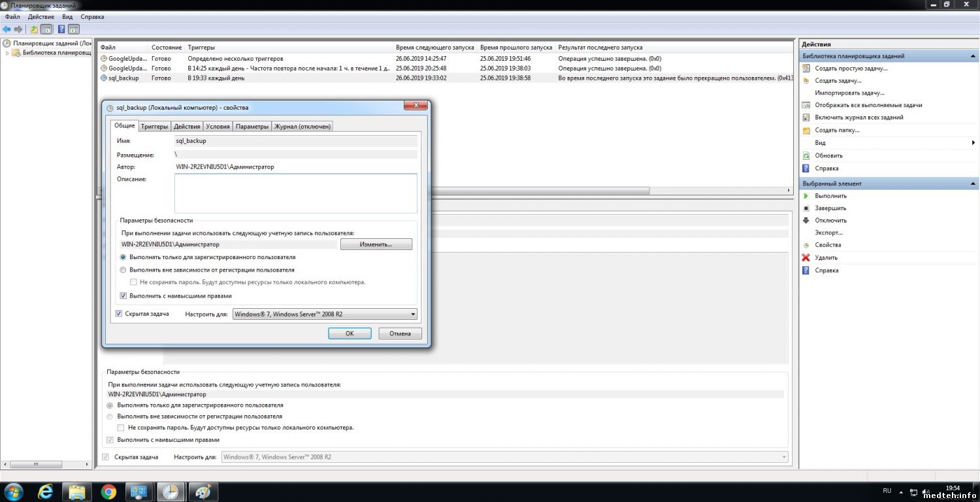Viewport: 980px width, 502px height.
Task: Click the Обновить refresh icon
Action: [x=806, y=156]
